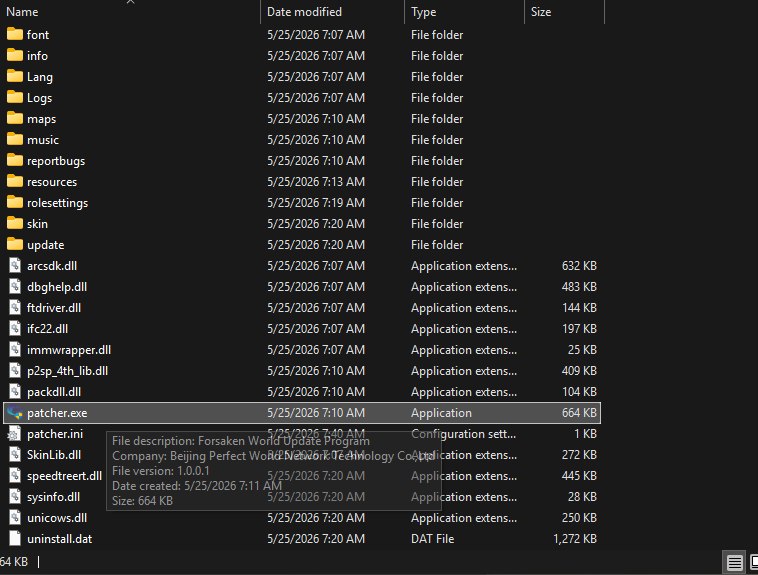Select the reportbugs folder name
The height and width of the screenshot is (575, 758).
coord(56,161)
